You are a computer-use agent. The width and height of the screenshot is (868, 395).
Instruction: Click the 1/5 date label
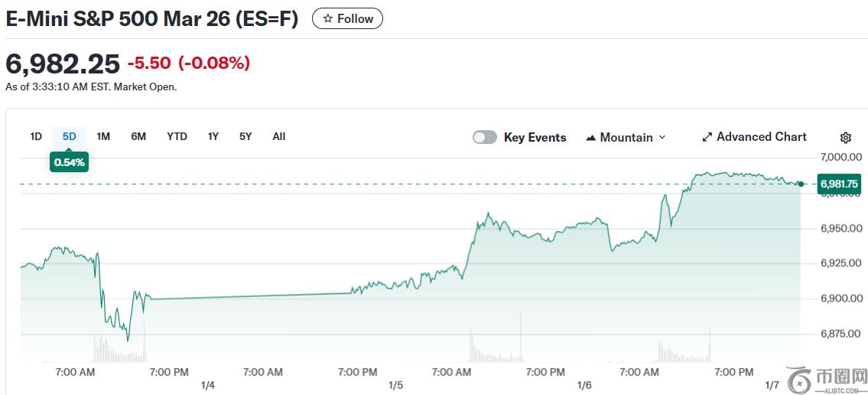pyautogui.click(x=396, y=385)
